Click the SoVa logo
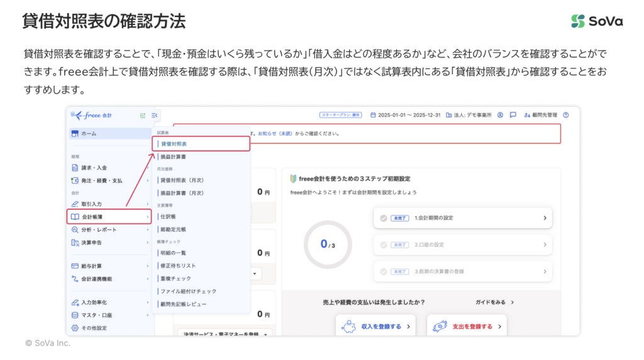Viewport: 644px width, 360px height. pyautogui.click(x=597, y=21)
